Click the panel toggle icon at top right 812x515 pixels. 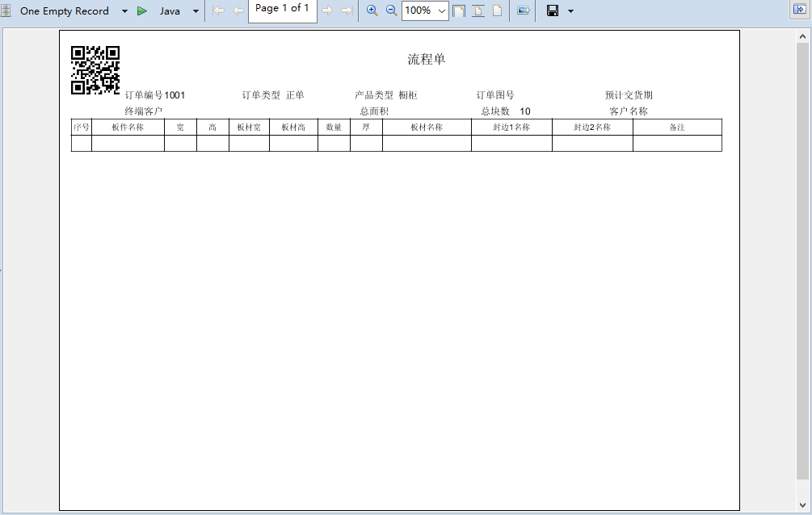(799, 10)
